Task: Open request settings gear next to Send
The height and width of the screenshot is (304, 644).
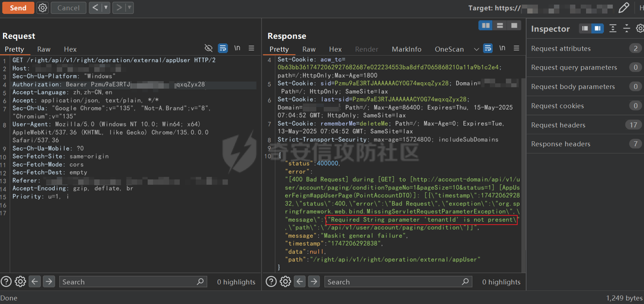Action: tap(43, 8)
